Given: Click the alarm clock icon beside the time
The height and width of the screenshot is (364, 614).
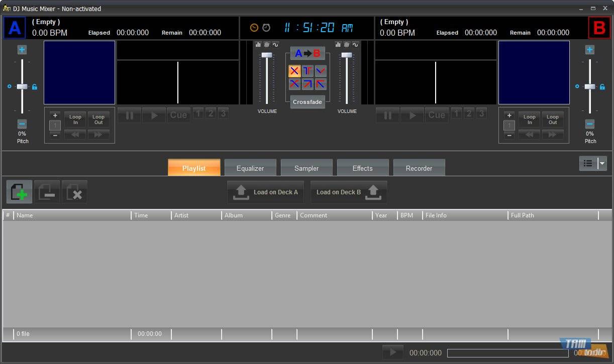Looking at the screenshot, I should (266, 28).
